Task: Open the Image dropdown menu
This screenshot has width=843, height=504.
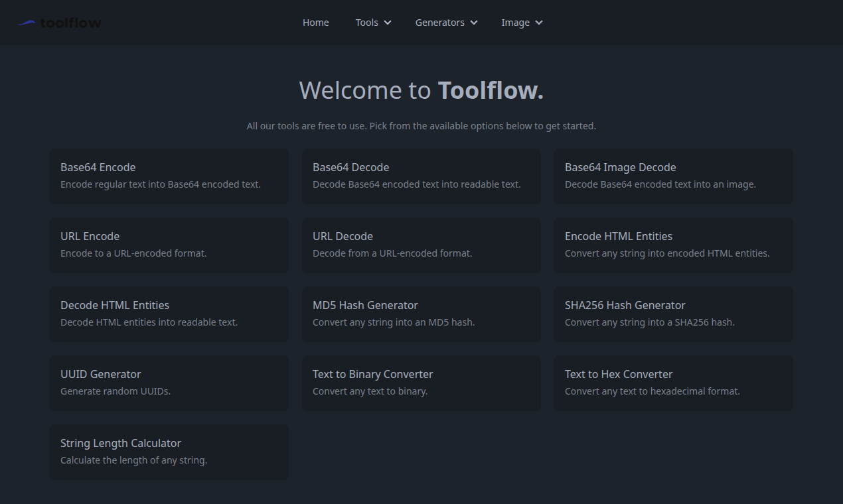Action: tap(522, 23)
